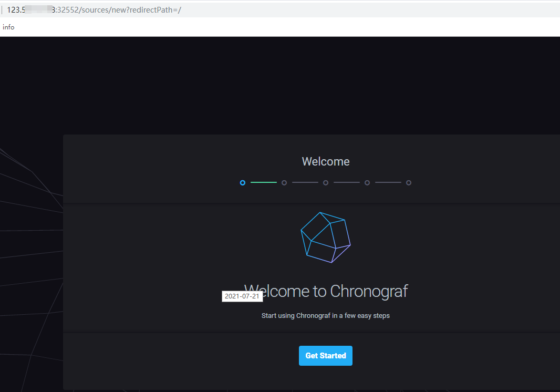560x392 pixels.
Task: Click the browser address bar URL
Action: point(94,10)
